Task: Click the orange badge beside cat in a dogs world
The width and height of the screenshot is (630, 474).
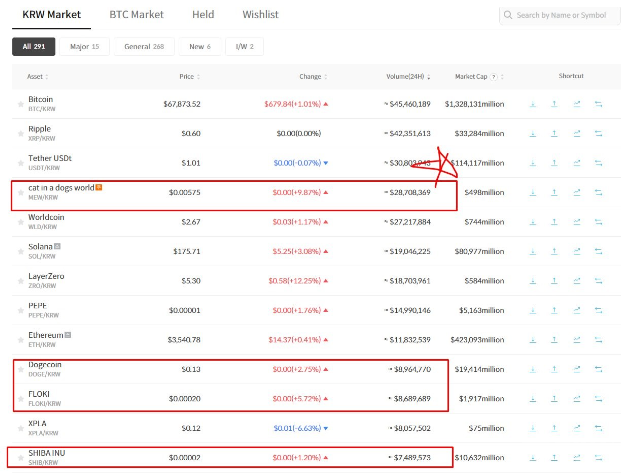Action: (99, 187)
